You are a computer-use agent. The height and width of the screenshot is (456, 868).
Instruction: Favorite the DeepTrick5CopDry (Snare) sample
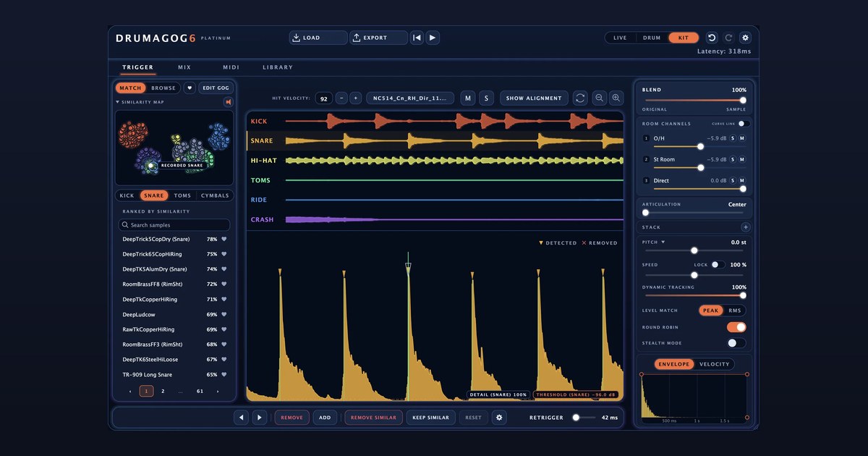tap(224, 239)
